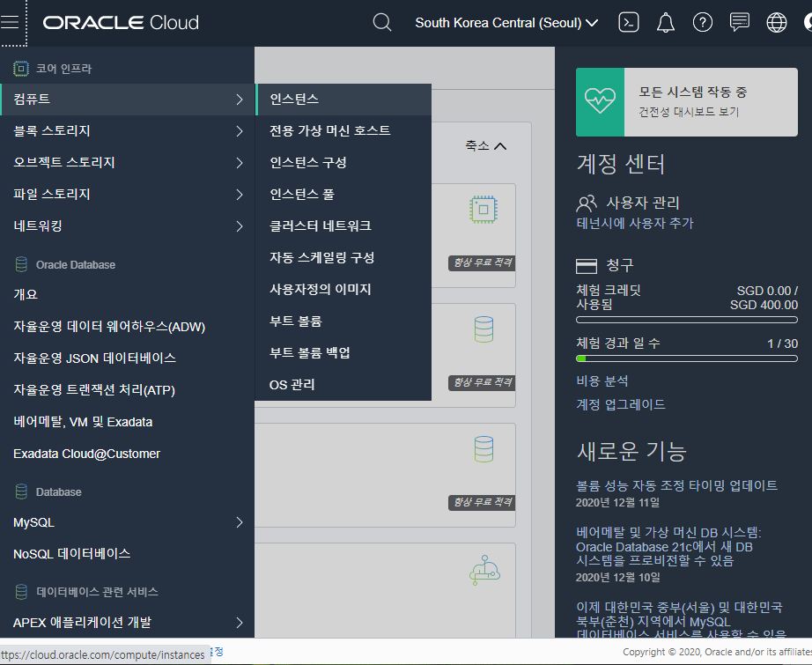Expand the 파일 스토리지 submenu chevron

(240, 195)
